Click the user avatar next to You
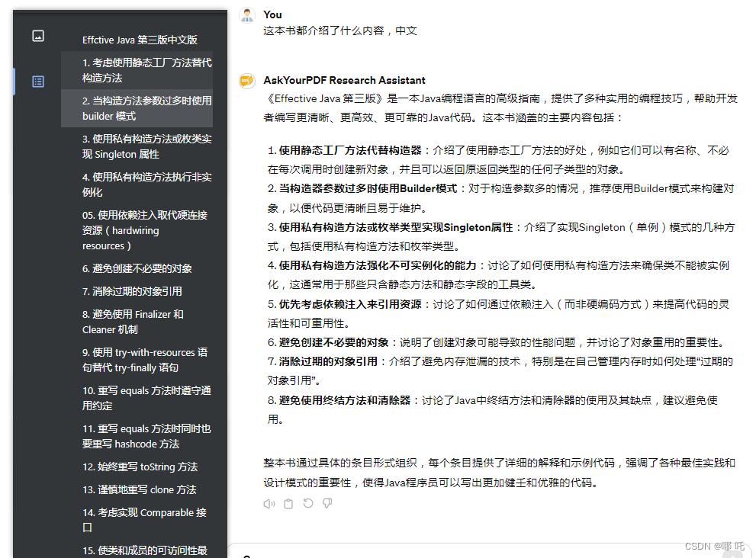This screenshot has width=756, height=558. [247, 15]
